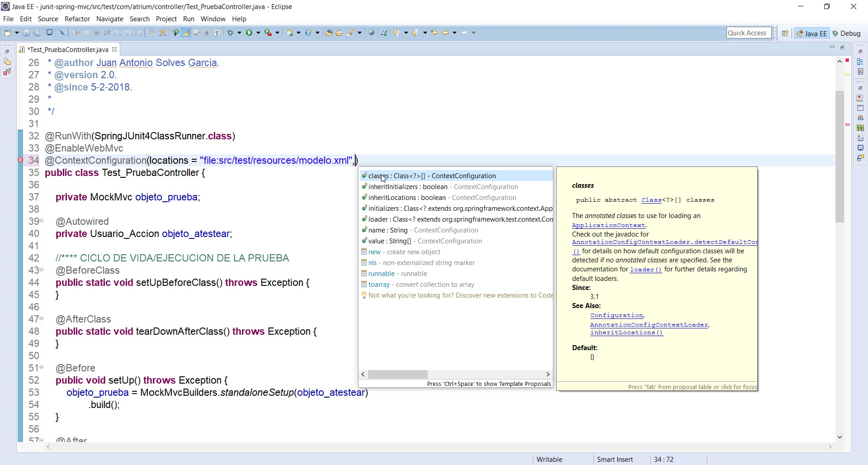This screenshot has width=868, height=465.
Task: Run the application with the green Run icon
Action: pyautogui.click(x=249, y=33)
